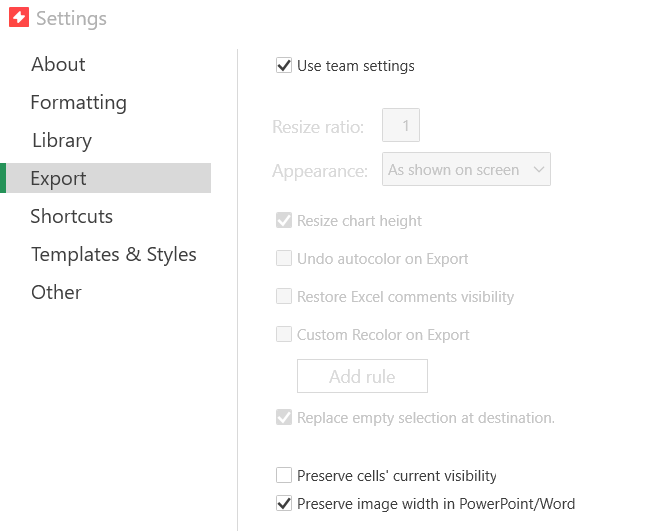Click the Resize ratio input field
The image size is (671, 531).
point(401,125)
